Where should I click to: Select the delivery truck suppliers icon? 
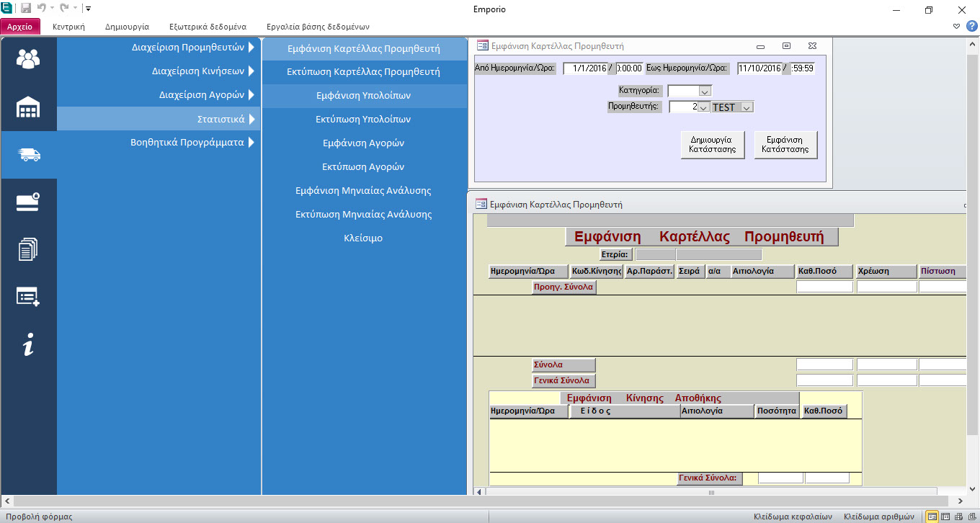pyautogui.click(x=28, y=155)
